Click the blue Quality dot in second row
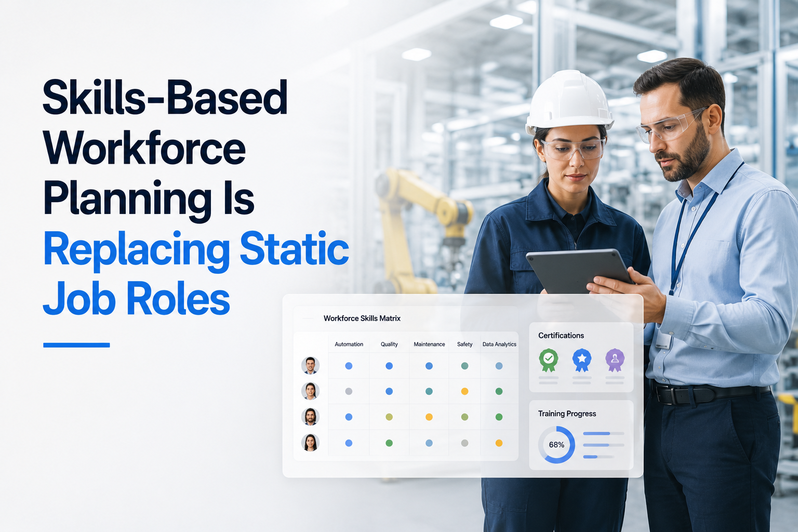Viewport: 798px width, 532px height. coord(389,391)
